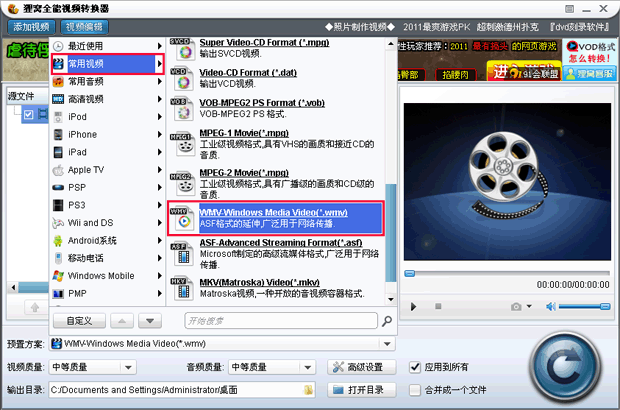
Task: Open the 常用音频 category
Action: coord(107,81)
